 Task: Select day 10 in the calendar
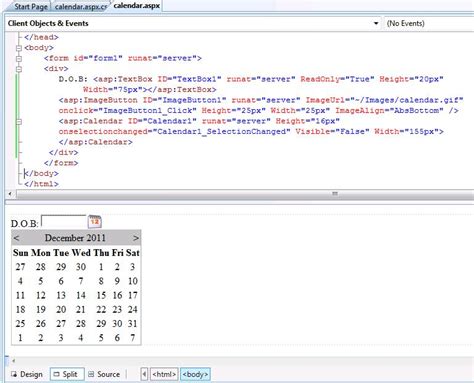tap(133, 281)
